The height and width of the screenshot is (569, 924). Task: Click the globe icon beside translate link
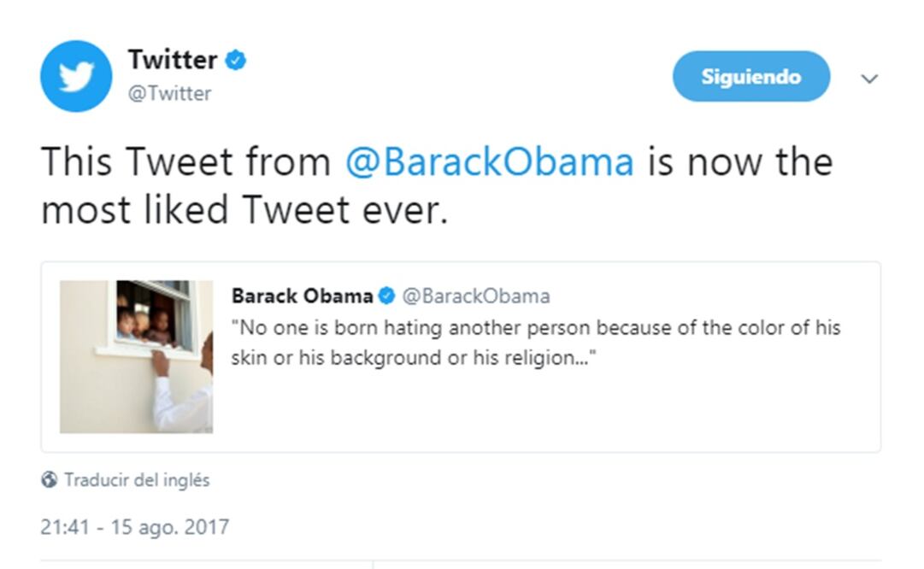pyautogui.click(x=50, y=480)
